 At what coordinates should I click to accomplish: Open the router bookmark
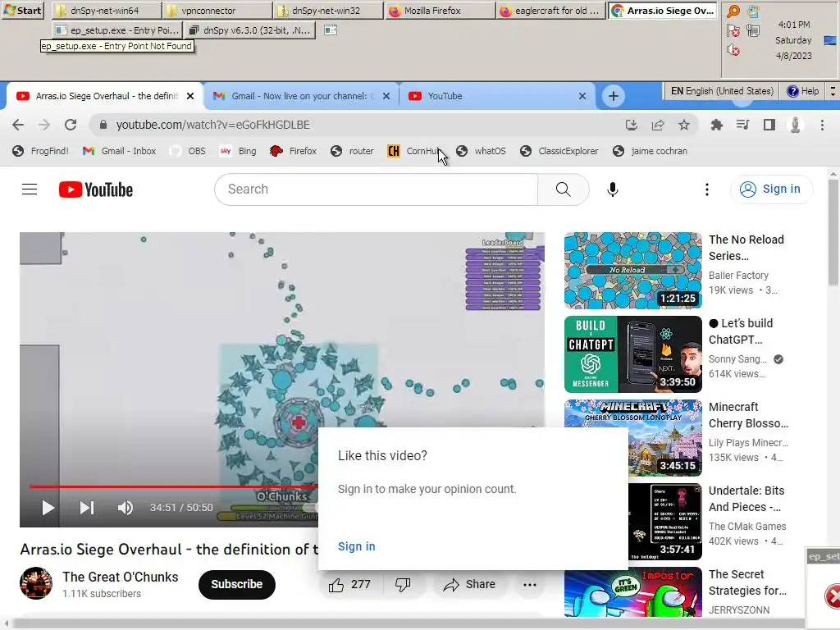pos(352,151)
